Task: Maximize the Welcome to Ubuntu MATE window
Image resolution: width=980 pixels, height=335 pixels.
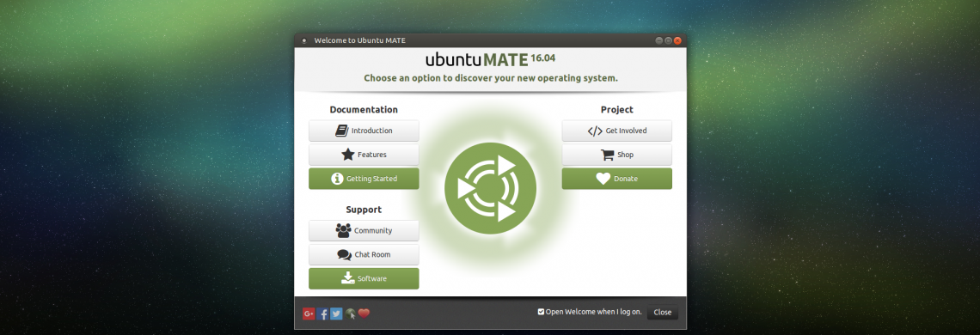Action: 668,40
